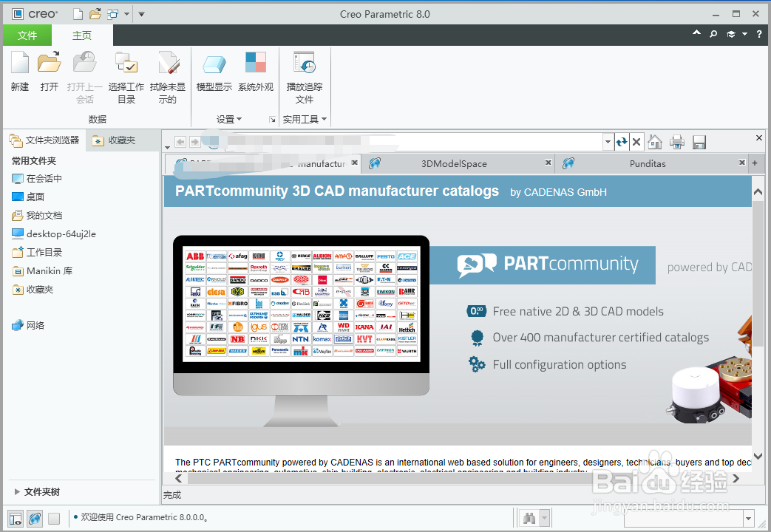Open desktop-64uj2le computer
771x532 pixels.
point(54,234)
